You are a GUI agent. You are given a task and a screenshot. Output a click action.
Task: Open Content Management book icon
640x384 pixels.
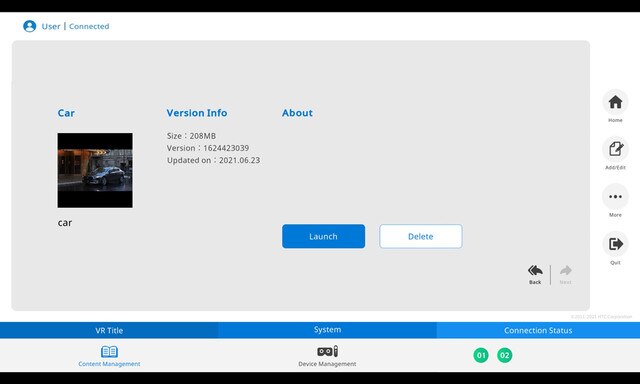[x=109, y=351]
